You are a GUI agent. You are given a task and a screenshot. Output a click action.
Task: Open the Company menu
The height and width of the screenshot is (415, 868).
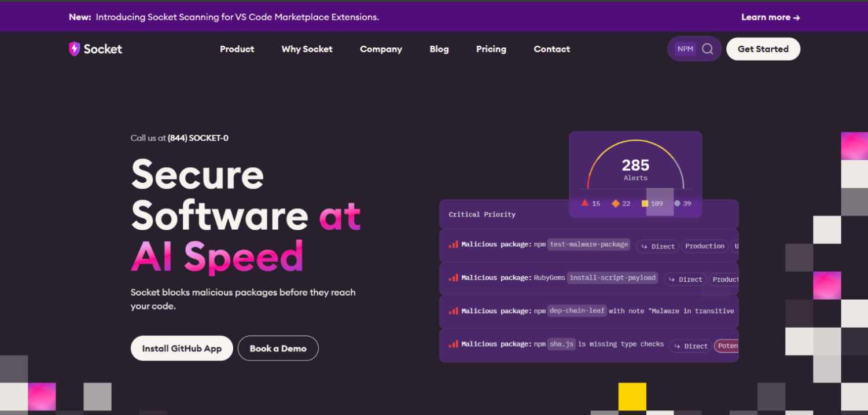pos(381,49)
